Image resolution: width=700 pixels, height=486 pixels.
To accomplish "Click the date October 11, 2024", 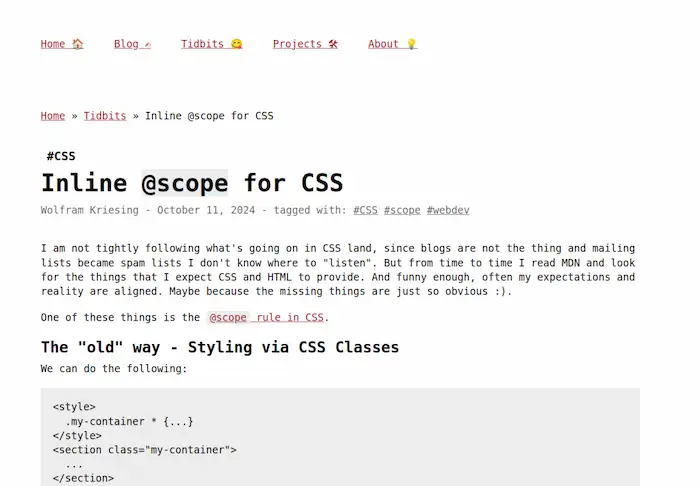I will point(206,210).
